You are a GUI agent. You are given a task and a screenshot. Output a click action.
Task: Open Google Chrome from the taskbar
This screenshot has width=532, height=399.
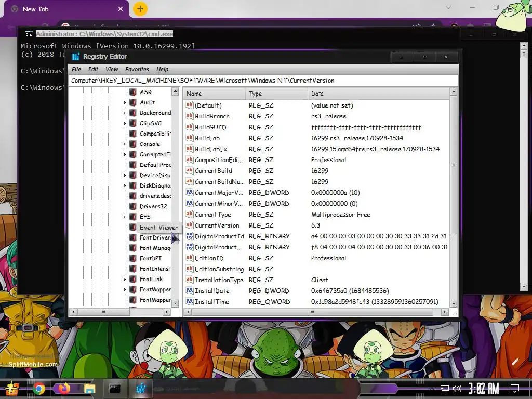point(38,389)
